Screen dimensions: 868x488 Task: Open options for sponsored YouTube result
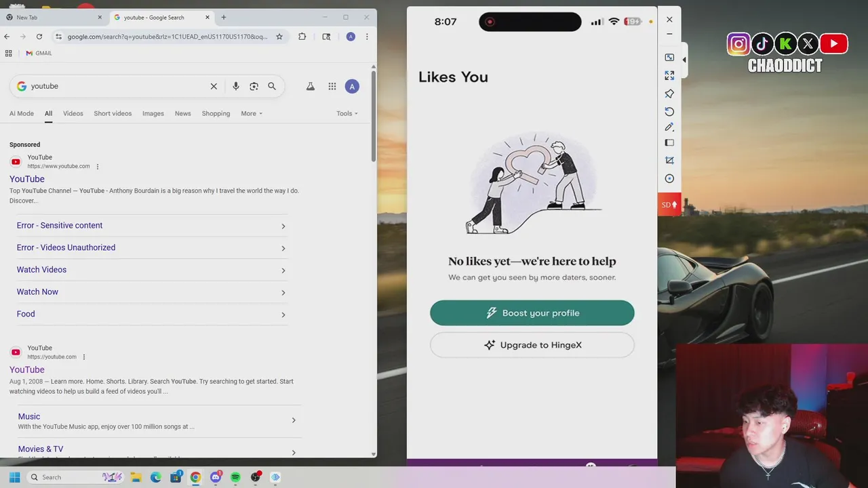click(98, 167)
